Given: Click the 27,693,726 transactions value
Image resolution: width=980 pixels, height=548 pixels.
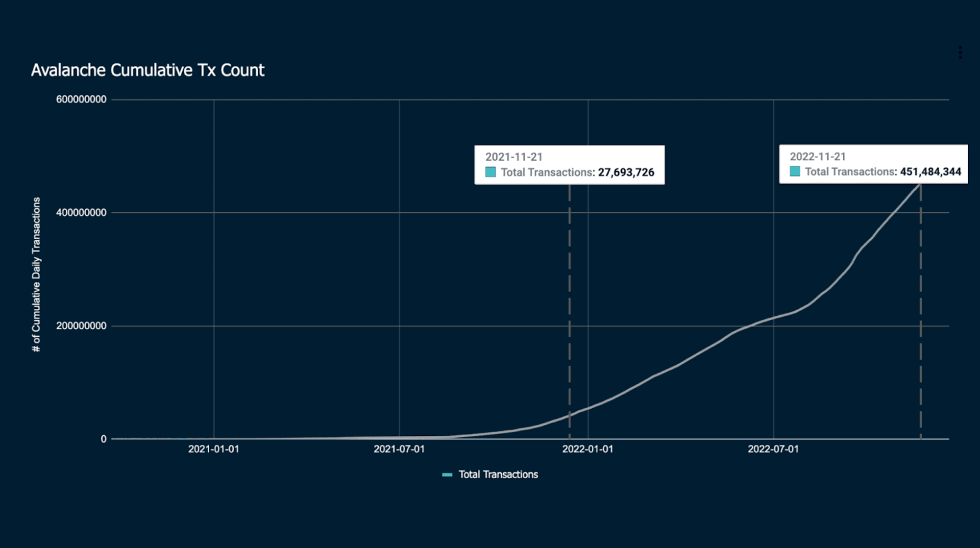Looking at the screenshot, I should [x=626, y=173].
